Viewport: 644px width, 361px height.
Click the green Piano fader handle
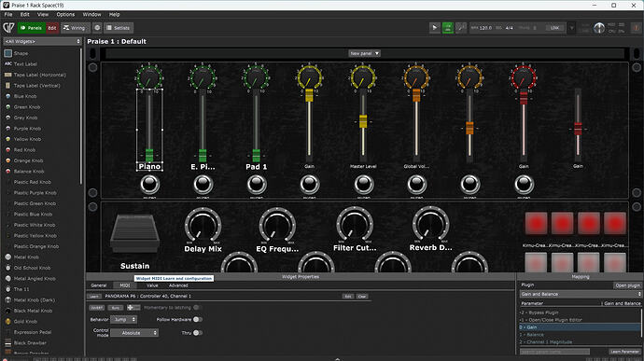(149, 155)
